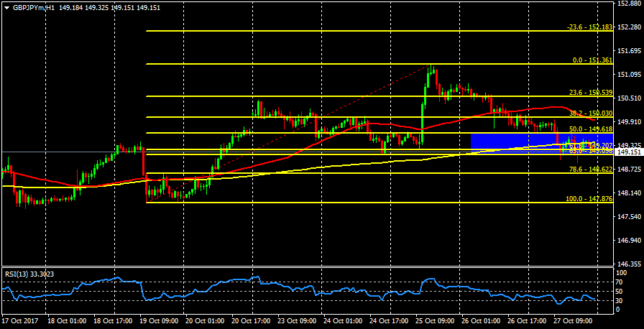
Task: Click the 152.880 value on price scale
Action: [629, 4]
